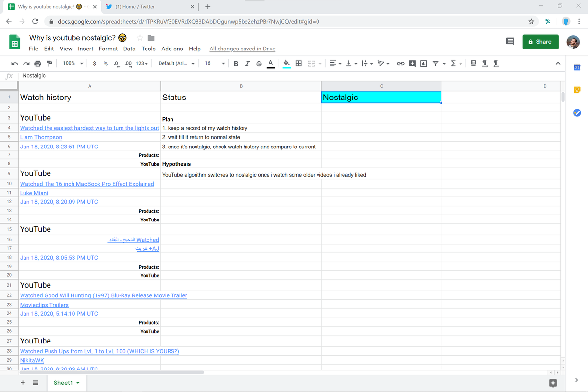Open Google Tasks side panel

(577, 113)
